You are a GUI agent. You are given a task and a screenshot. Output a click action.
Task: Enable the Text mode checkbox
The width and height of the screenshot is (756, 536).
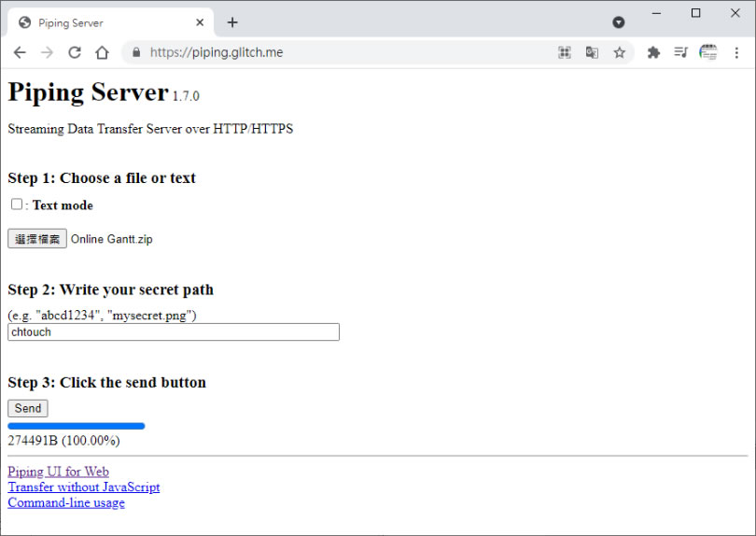tap(17, 205)
